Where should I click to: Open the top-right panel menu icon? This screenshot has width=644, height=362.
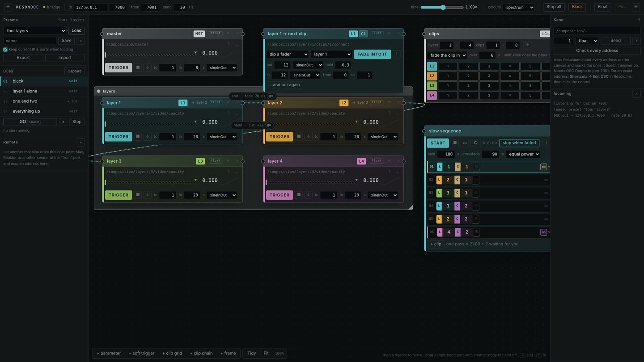pyautogui.click(x=636, y=7)
